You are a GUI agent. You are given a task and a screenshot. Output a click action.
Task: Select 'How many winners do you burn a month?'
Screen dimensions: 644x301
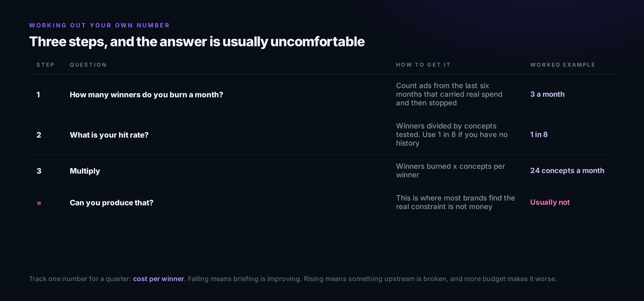tap(146, 95)
